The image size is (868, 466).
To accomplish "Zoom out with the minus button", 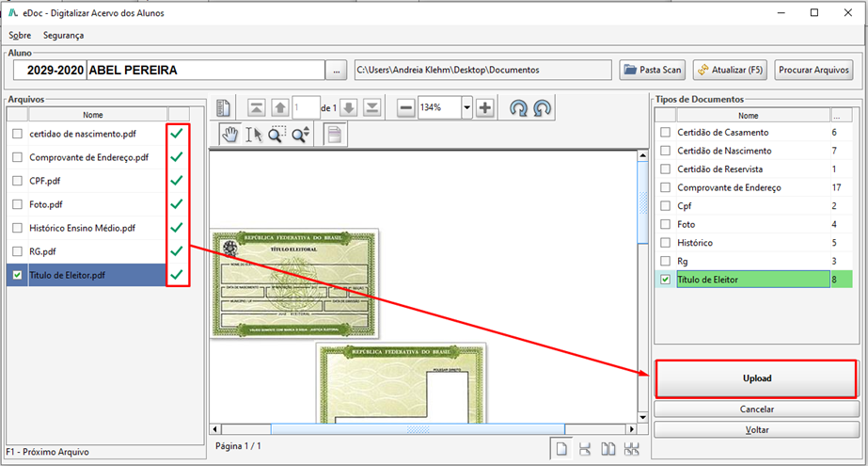I will coord(405,107).
